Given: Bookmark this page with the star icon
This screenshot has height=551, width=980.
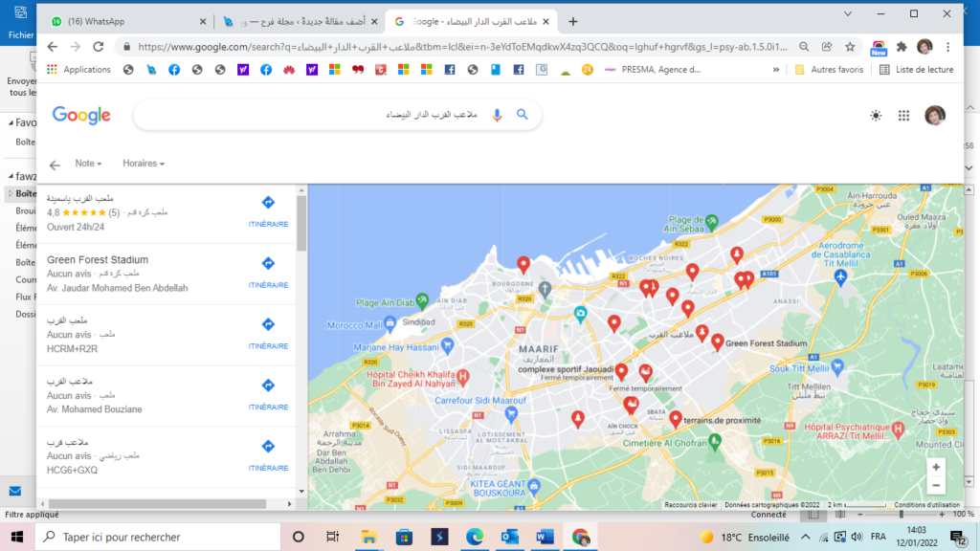Looking at the screenshot, I should (x=850, y=46).
